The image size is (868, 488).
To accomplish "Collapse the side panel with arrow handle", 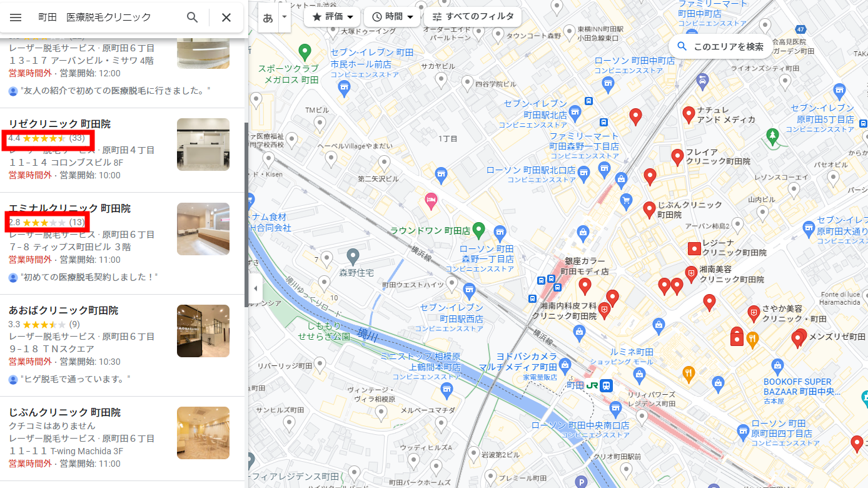I will [255, 288].
